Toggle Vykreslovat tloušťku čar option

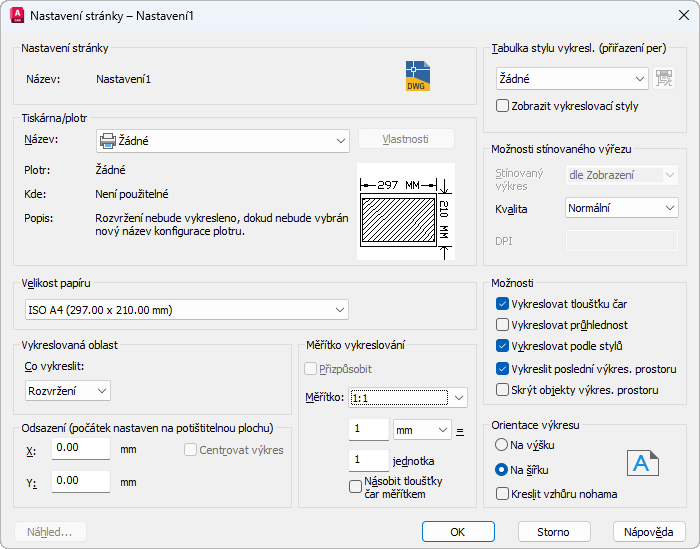[x=503, y=303]
